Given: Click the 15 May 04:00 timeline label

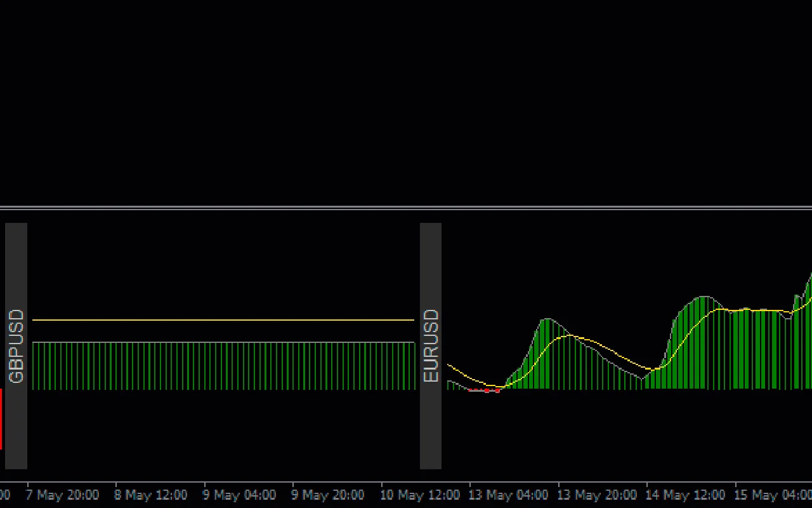Looking at the screenshot, I should click(773, 495).
